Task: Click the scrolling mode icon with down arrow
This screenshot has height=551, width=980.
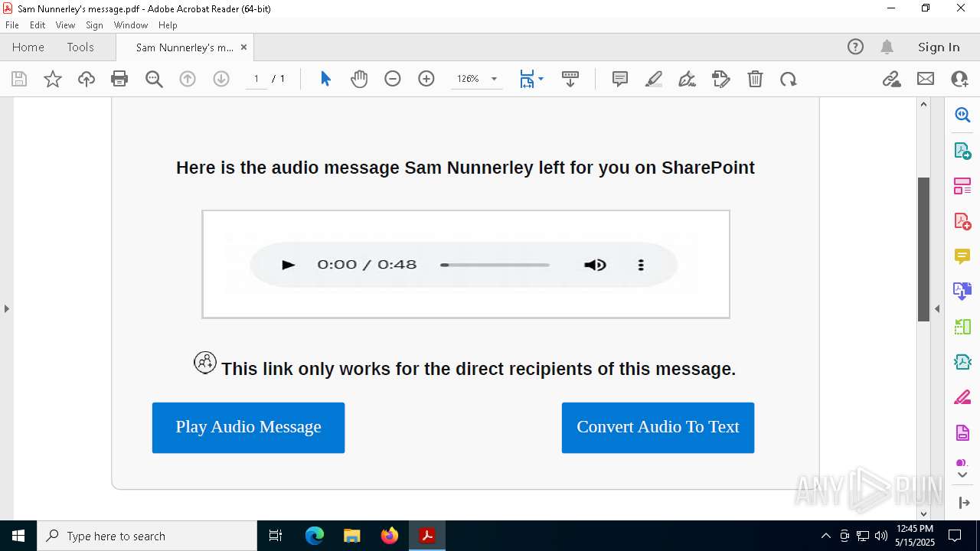Action: pyautogui.click(x=570, y=79)
